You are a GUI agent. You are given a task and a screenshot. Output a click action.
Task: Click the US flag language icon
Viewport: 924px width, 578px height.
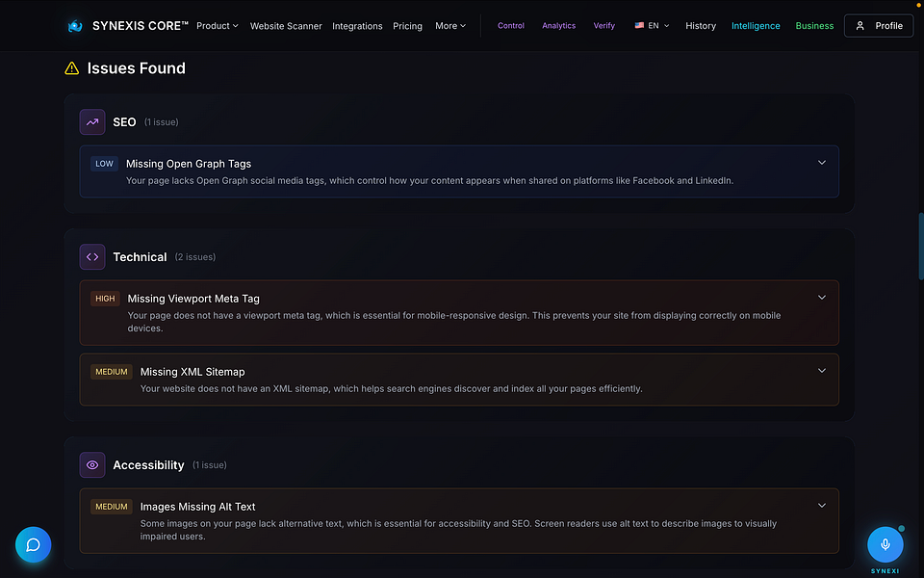[x=639, y=25]
